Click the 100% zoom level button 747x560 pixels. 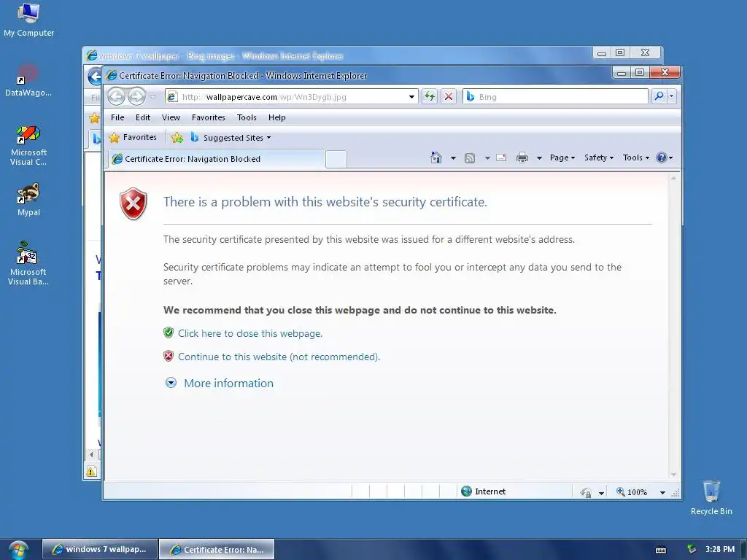(632, 492)
